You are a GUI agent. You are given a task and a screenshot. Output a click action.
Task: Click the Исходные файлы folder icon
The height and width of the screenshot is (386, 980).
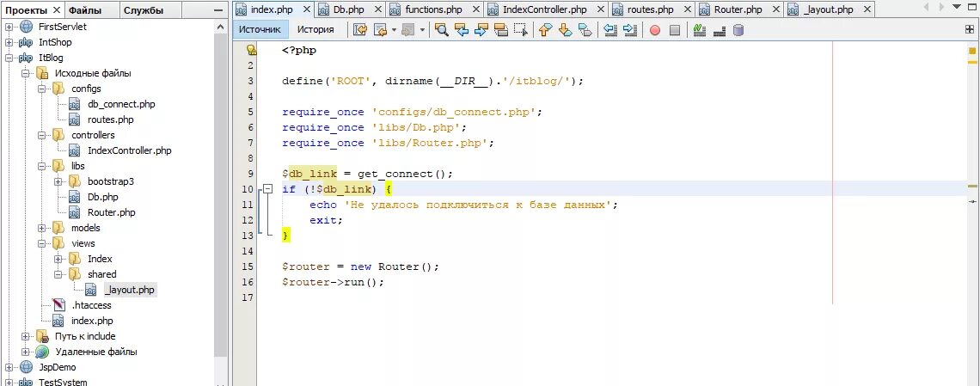(x=42, y=73)
